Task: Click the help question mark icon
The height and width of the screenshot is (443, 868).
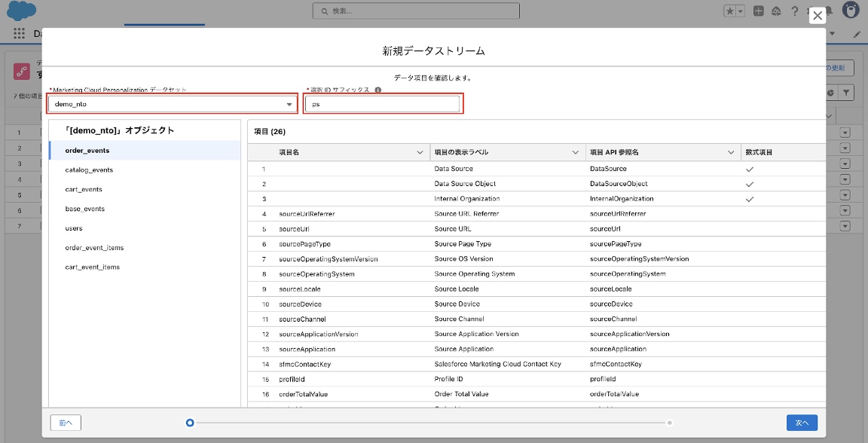Action: (x=794, y=11)
